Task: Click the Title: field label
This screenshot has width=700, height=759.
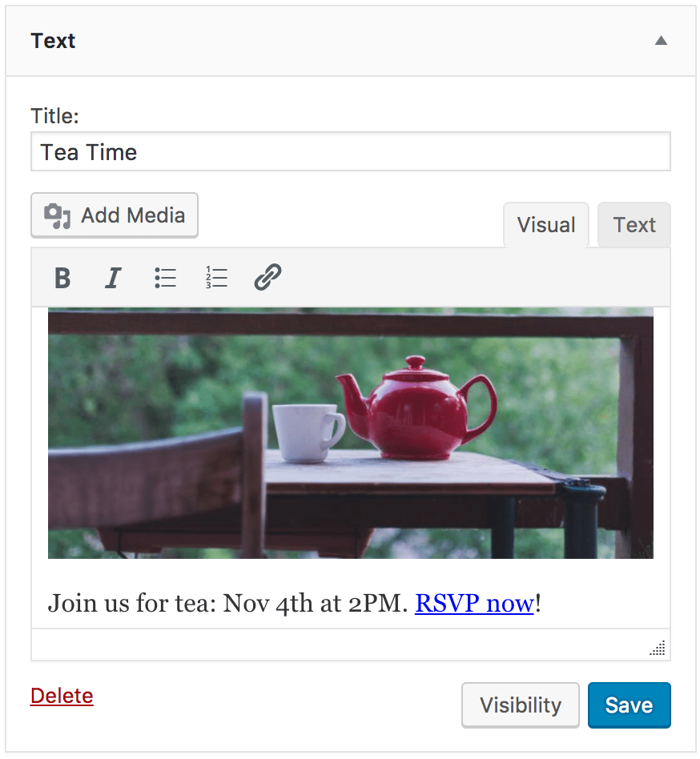Action: (54, 116)
